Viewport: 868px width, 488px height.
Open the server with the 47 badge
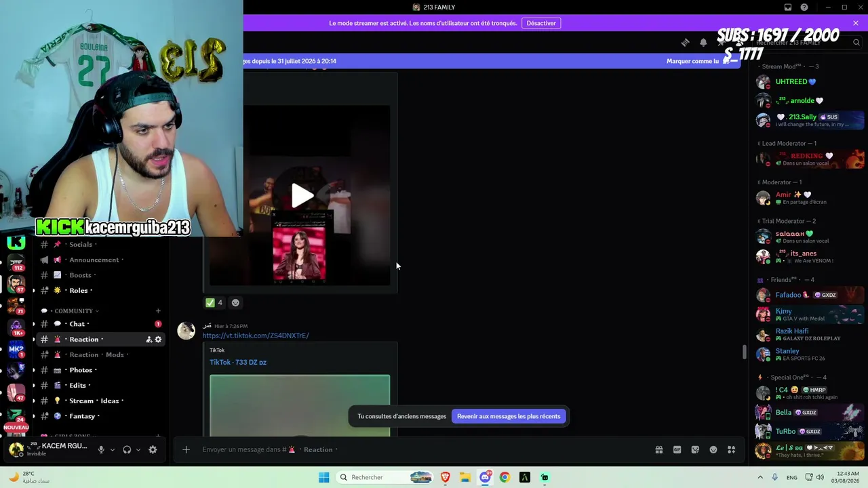pos(16,392)
